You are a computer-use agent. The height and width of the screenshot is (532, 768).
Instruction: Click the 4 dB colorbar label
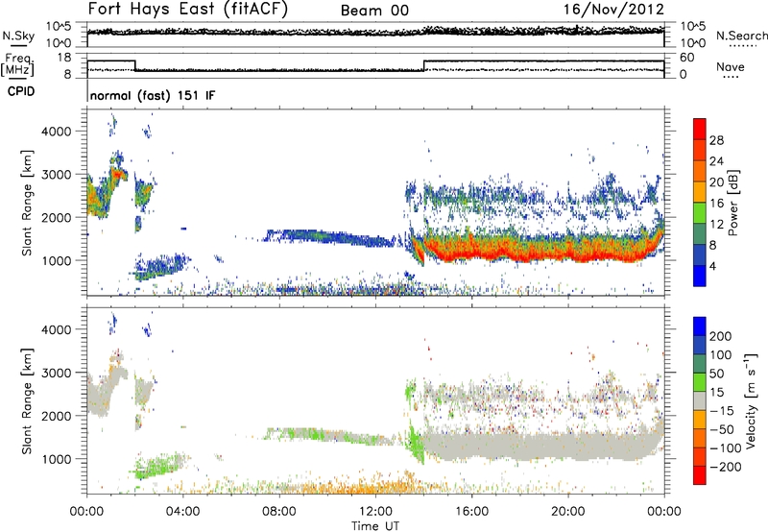713,266
